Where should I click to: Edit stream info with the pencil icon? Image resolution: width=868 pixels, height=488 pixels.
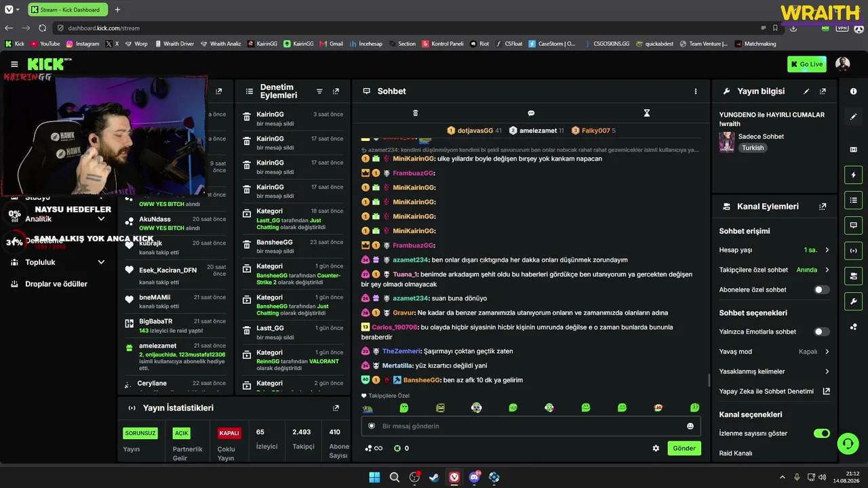click(x=806, y=91)
